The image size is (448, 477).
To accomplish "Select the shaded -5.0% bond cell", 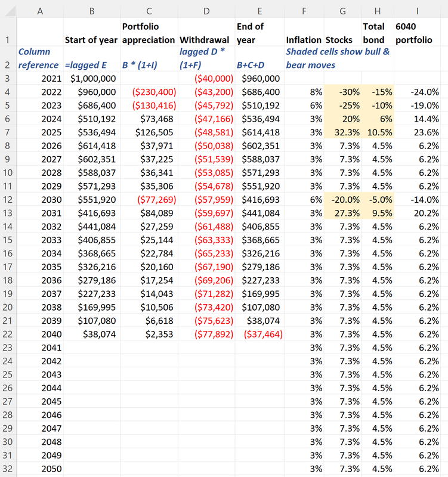I will tap(378, 200).
